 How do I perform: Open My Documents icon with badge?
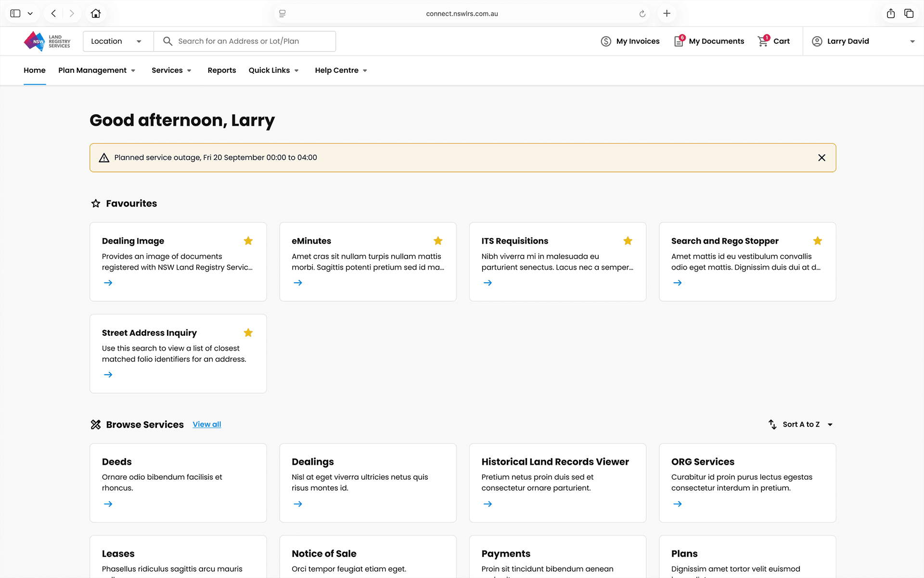tap(679, 41)
